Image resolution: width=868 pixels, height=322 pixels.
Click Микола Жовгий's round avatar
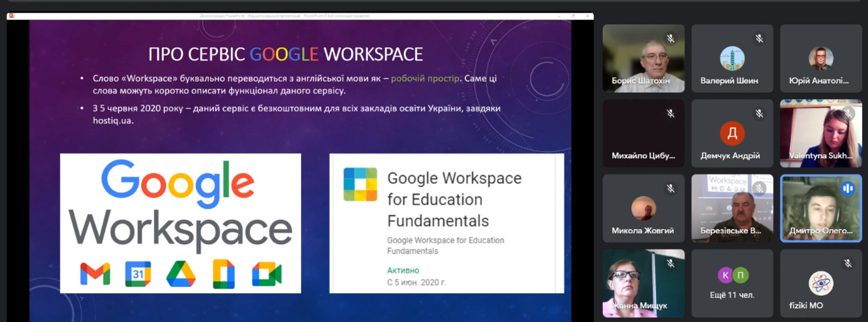(x=643, y=208)
